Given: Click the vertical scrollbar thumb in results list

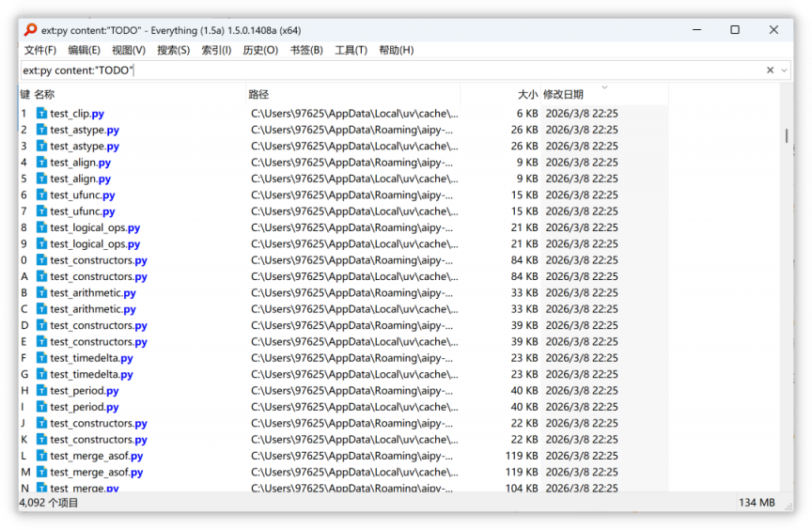Looking at the screenshot, I should 787,136.
